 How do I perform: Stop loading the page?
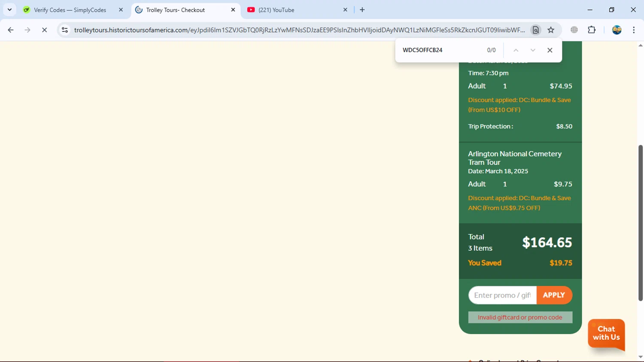coord(44,30)
